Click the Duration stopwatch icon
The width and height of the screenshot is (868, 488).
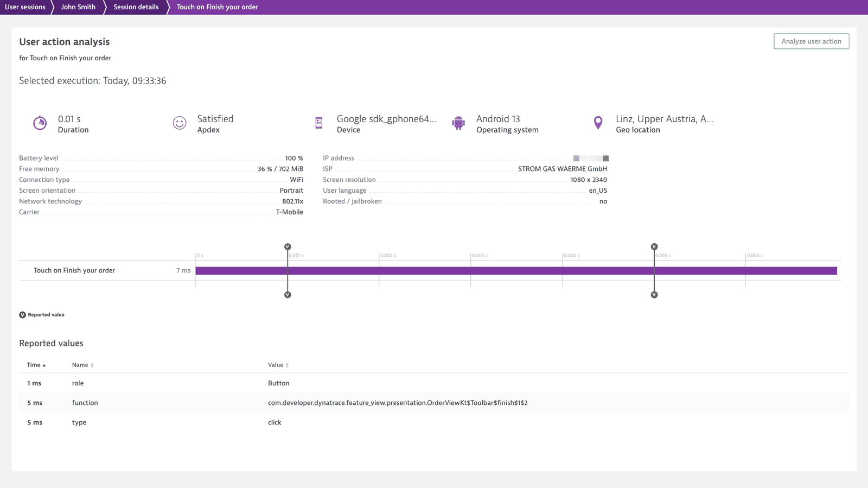click(x=40, y=123)
